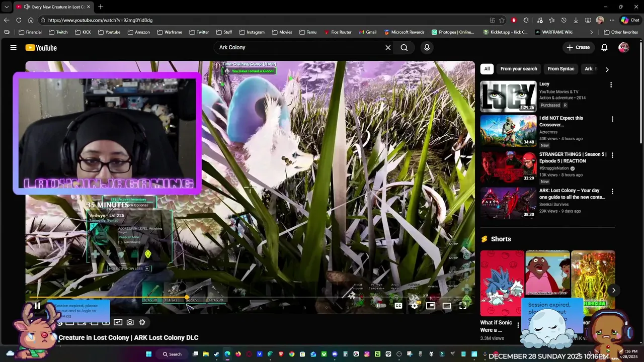Open options for Serekai Survives video
Image resolution: width=644 pixels, height=362 pixels.
coord(612,192)
